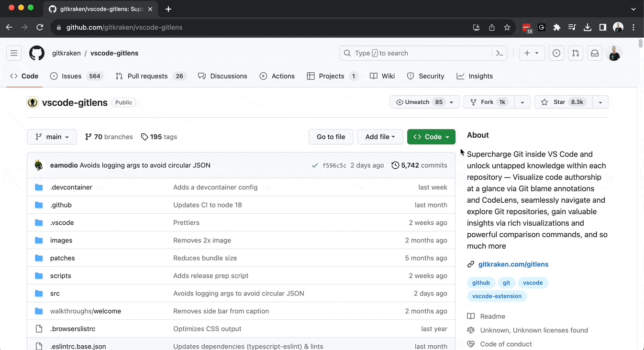Open the notifications inbox icon
Image resolution: width=644 pixels, height=350 pixels.
pos(595,53)
